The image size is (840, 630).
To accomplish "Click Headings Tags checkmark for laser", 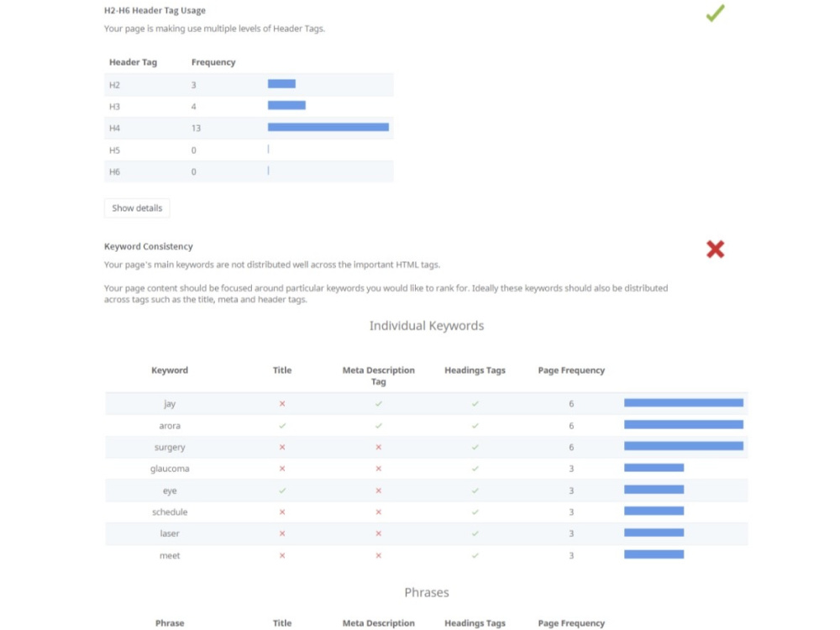I will pos(475,533).
